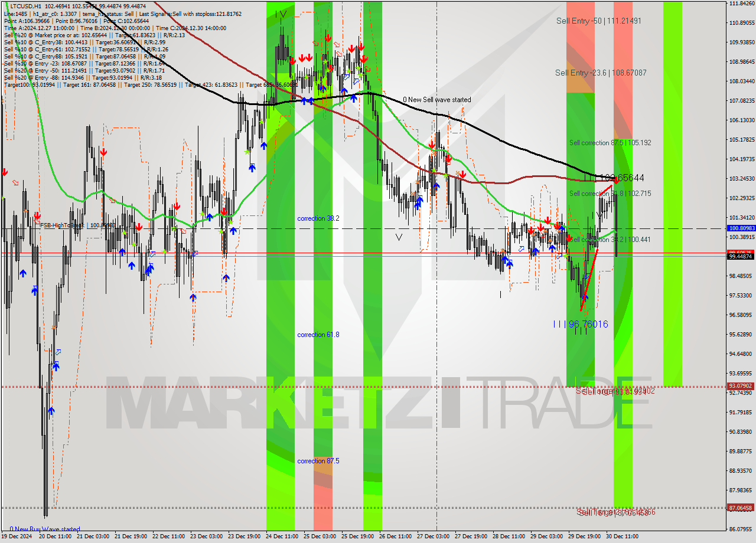Image resolution: width=756 pixels, height=543 pixels.
Task: Select the black 'I I I 102.65644' wave label
Action: point(614,178)
